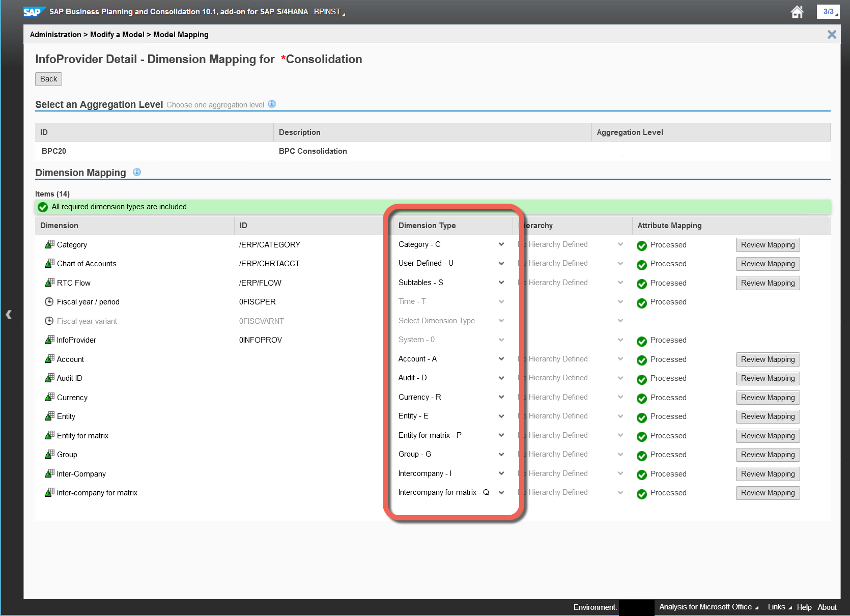Expand Hierarchy dropdown for Account row
The width and height of the screenshot is (850, 616).
point(620,359)
